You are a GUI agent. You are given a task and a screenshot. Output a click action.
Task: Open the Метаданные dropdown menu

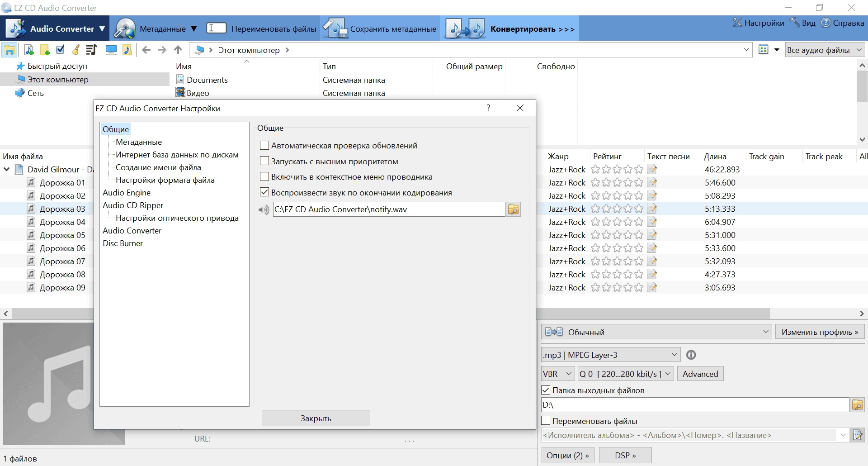(x=156, y=29)
